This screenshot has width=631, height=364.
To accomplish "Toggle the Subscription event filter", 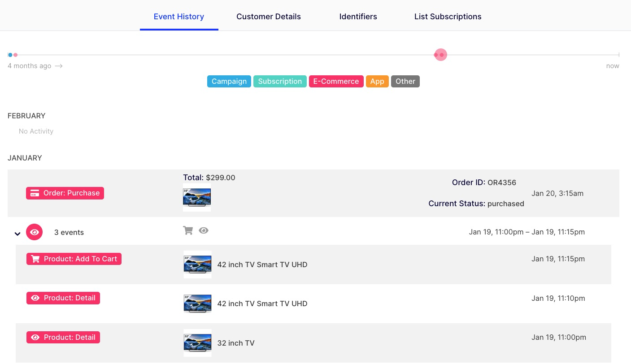I will coord(280,82).
